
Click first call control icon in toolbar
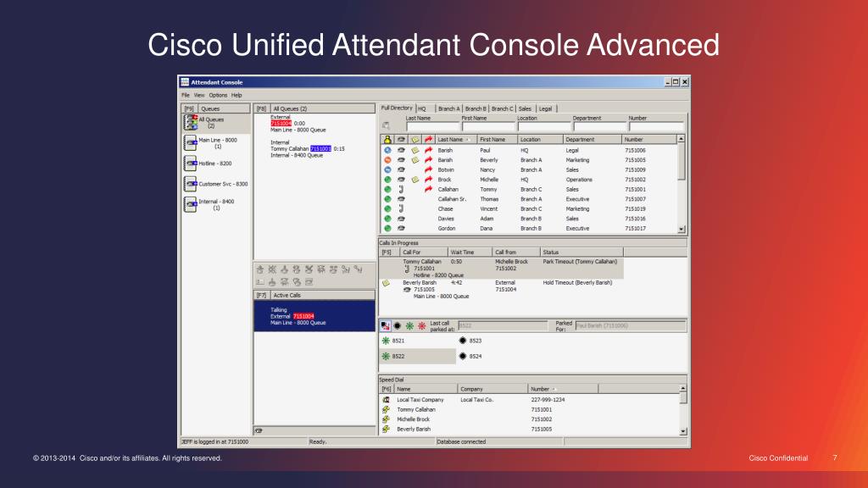tap(260, 269)
